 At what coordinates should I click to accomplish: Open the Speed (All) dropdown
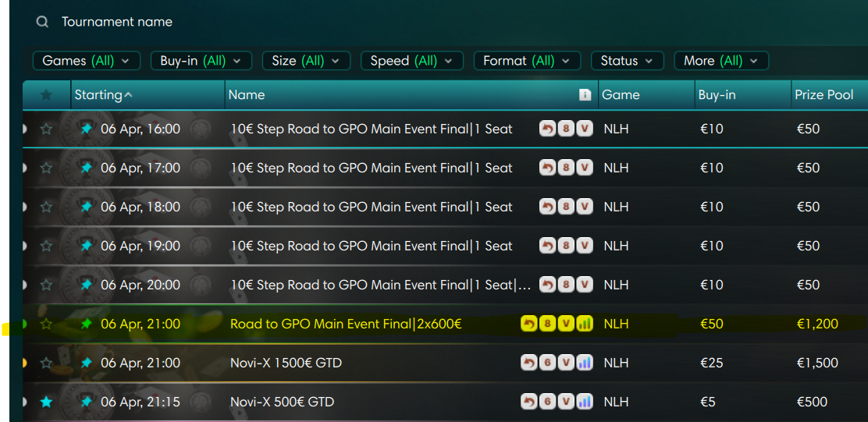click(411, 61)
